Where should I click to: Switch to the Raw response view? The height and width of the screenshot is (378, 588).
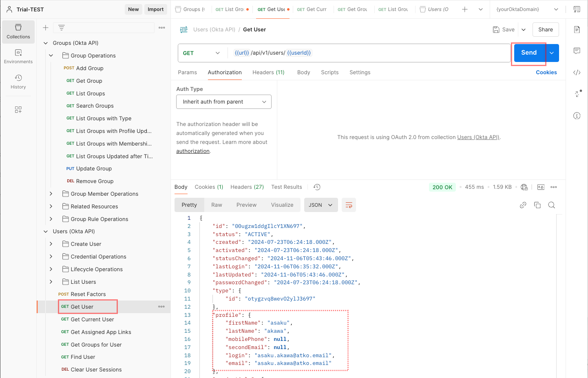tap(217, 205)
